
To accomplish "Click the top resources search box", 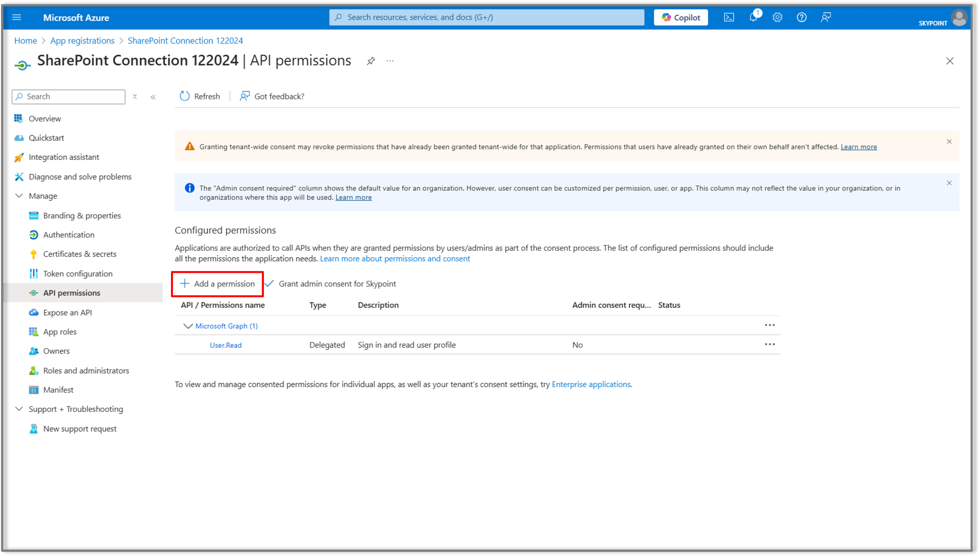I will (x=486, y=17).
